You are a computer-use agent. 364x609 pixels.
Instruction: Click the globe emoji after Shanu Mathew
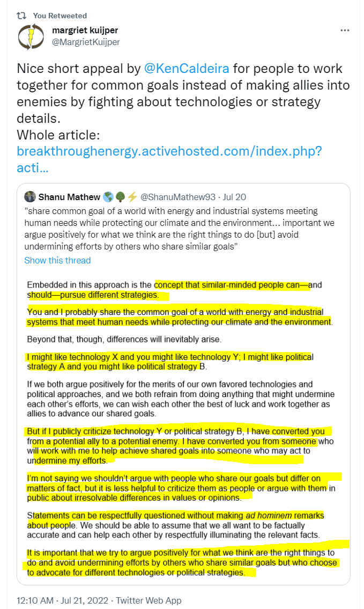coord(108,197)
